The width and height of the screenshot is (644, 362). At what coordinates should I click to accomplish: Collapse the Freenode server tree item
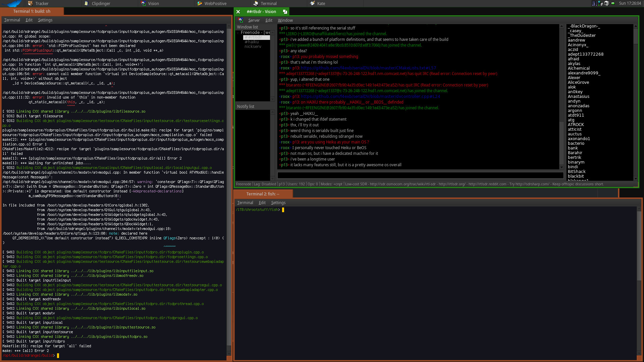pyautogui.click(x=238, y=33)
